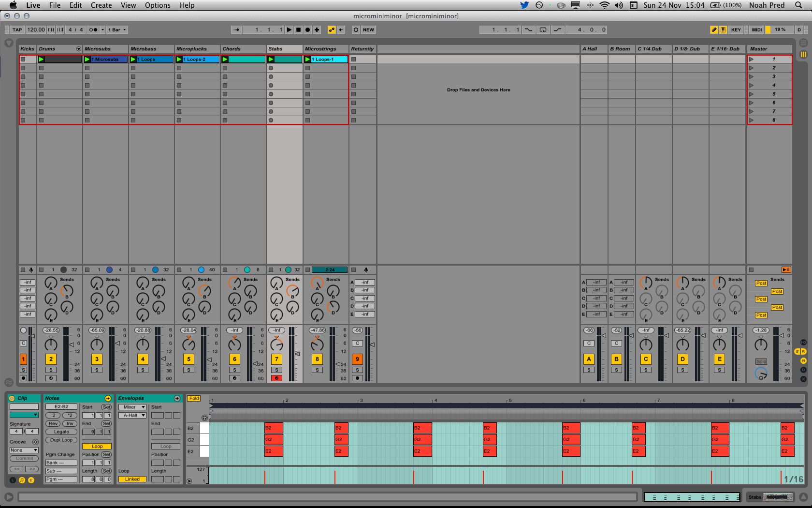The width and height of the screenshot is (812, 508).
Task: Launch clip 1 Loops-2 in Microplucks
Action: [179, 59]
